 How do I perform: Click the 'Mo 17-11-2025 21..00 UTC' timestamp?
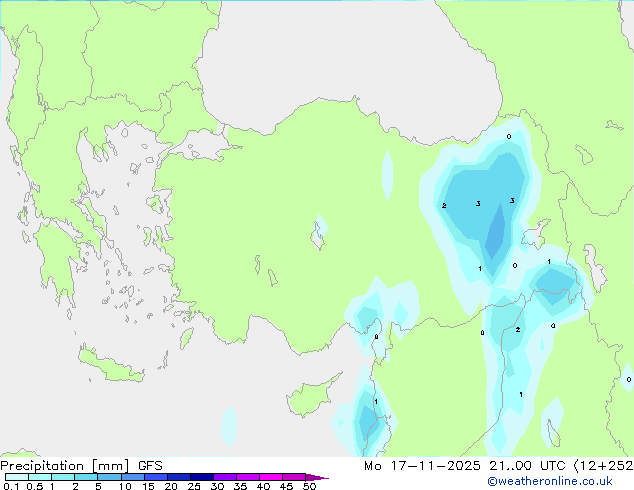[465, 466]
